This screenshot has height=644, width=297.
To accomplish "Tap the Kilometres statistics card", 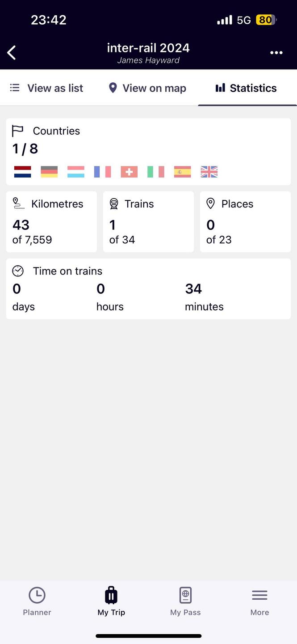I will coord(51,222).
